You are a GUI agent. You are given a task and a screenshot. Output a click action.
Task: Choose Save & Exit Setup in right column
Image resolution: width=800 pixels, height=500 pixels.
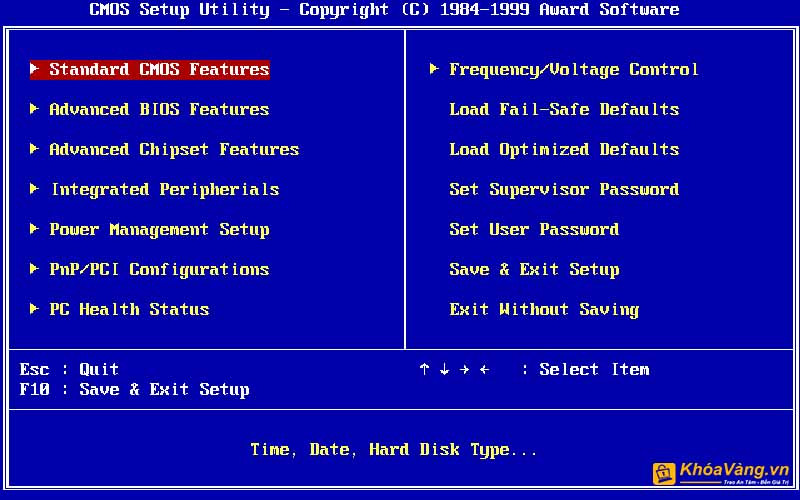point(534,269)
